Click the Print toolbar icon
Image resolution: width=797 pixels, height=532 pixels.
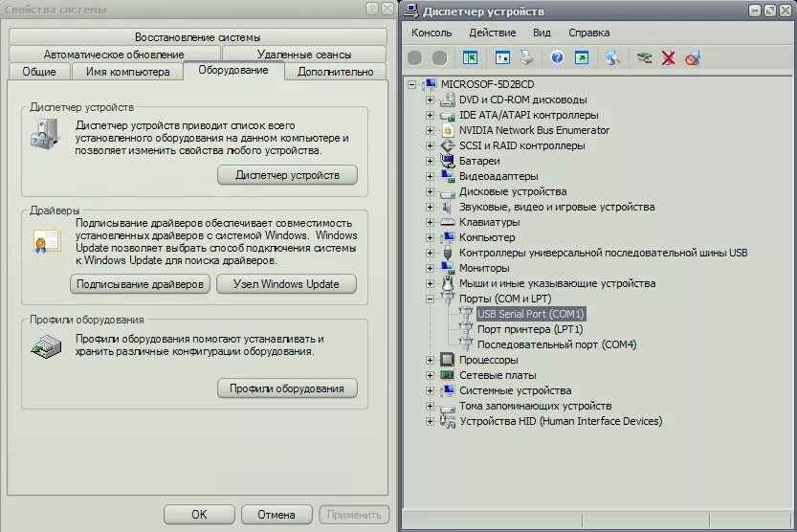[527, 58]
